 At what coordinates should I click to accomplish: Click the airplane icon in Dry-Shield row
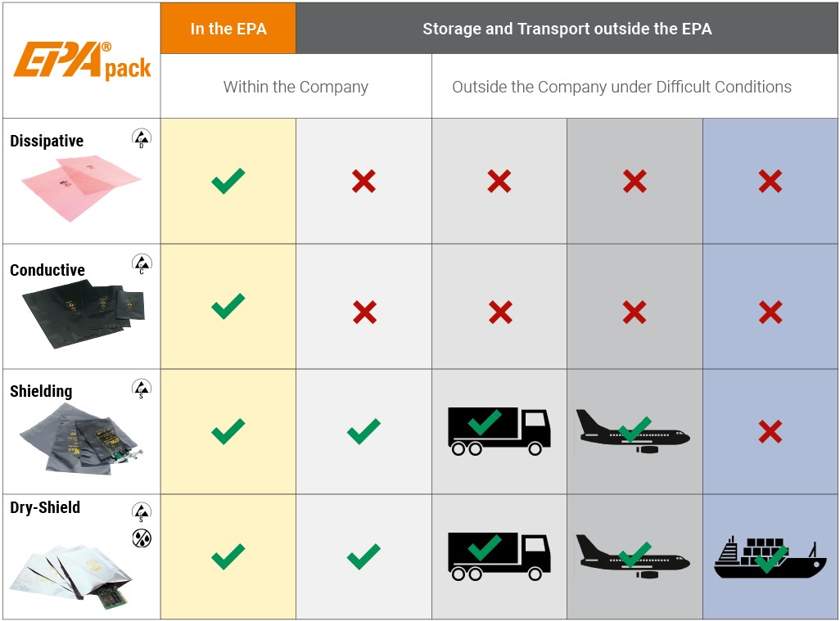click(x=632, y=556)
